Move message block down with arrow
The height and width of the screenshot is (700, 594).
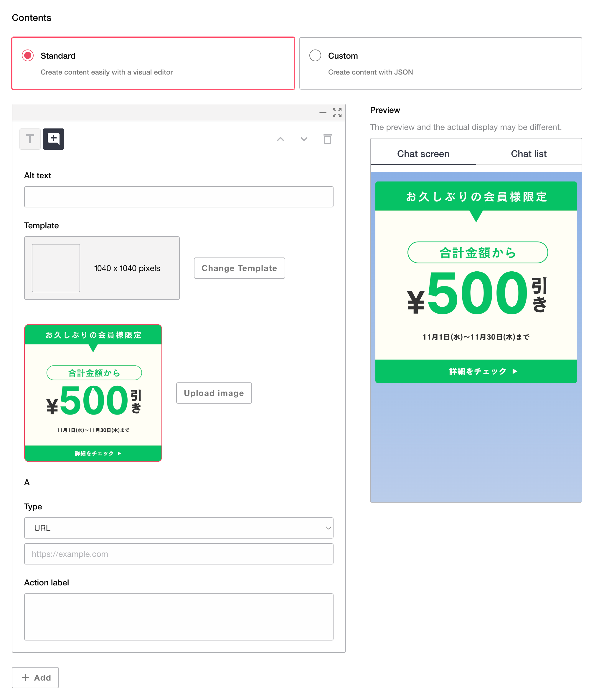[304, 139]
